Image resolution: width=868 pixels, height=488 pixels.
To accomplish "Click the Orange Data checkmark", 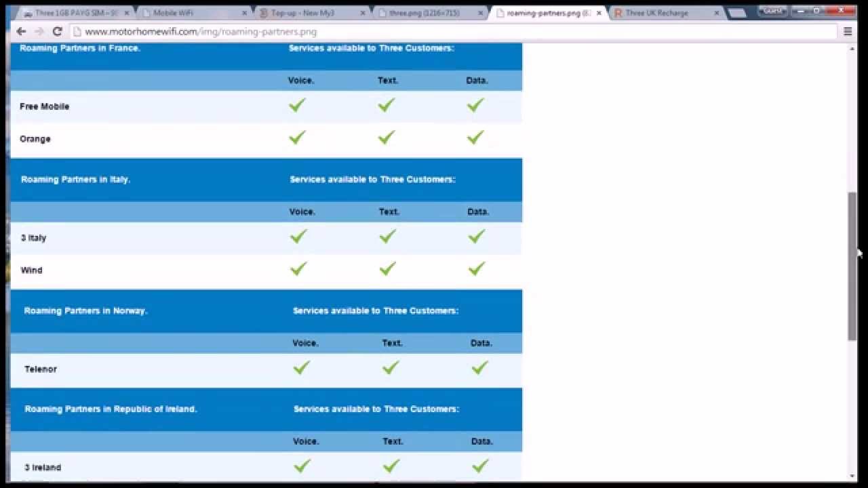I will click(475, 138).
